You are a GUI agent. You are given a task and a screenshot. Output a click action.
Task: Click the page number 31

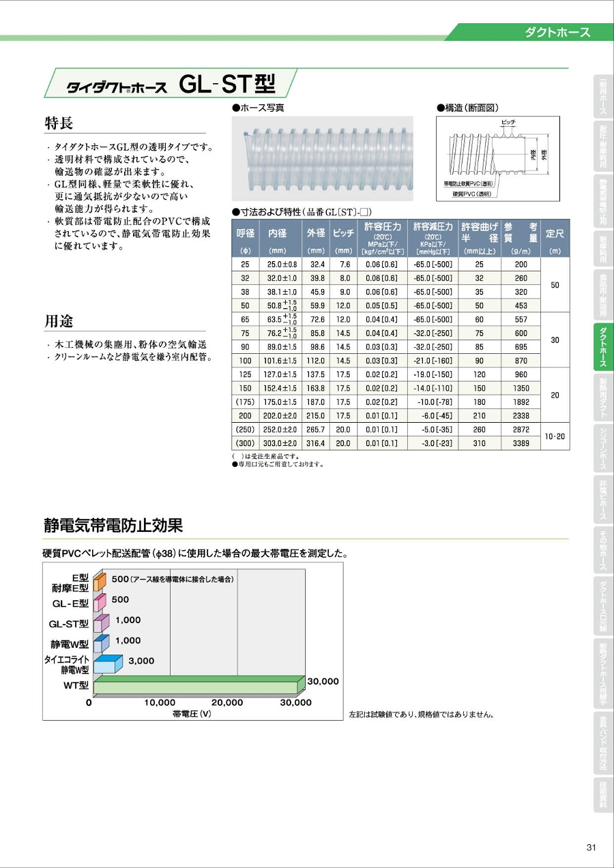coord(591,848)
